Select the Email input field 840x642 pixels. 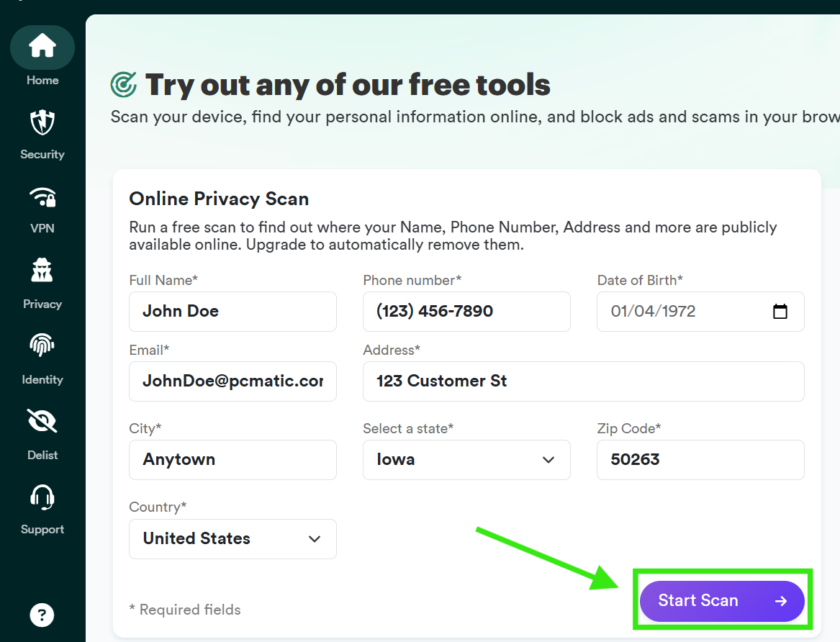(232, 381)
